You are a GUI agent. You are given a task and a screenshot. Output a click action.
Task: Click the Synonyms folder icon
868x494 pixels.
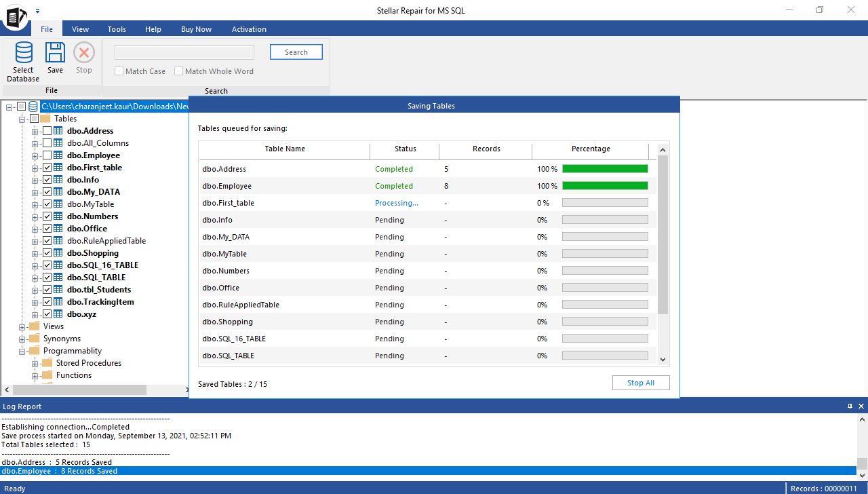34,339
